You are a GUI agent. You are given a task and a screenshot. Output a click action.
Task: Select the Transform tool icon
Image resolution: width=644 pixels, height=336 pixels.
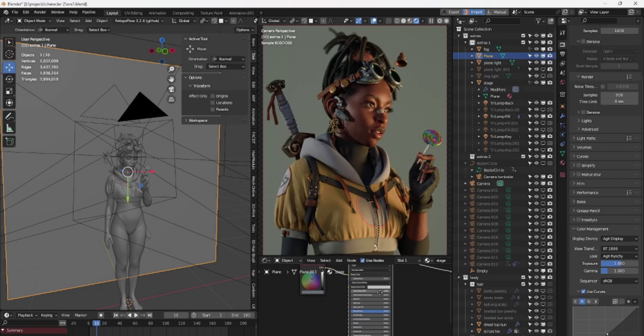9,103
